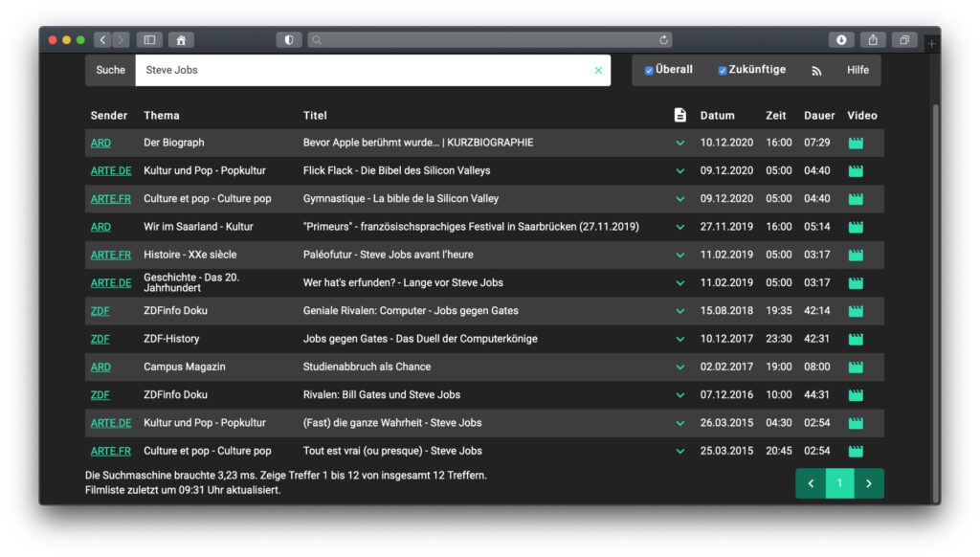Expand the "Jobs gegen Gates" ZDF-History entry

pyautogui.click(x=679, y=338)
